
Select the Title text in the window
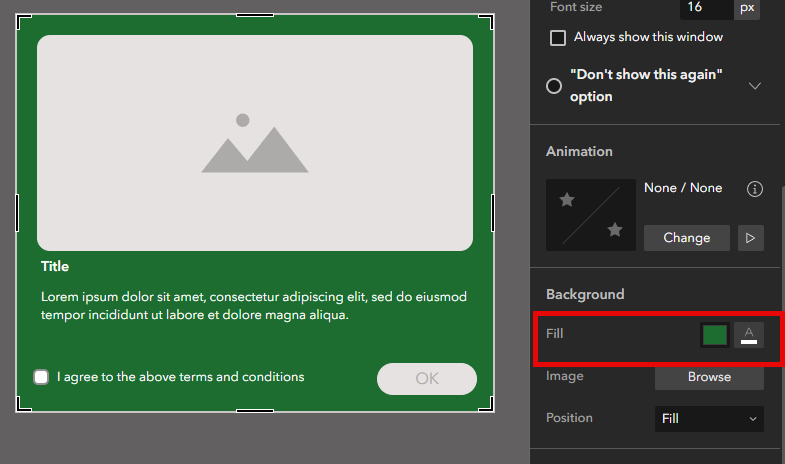55,266
